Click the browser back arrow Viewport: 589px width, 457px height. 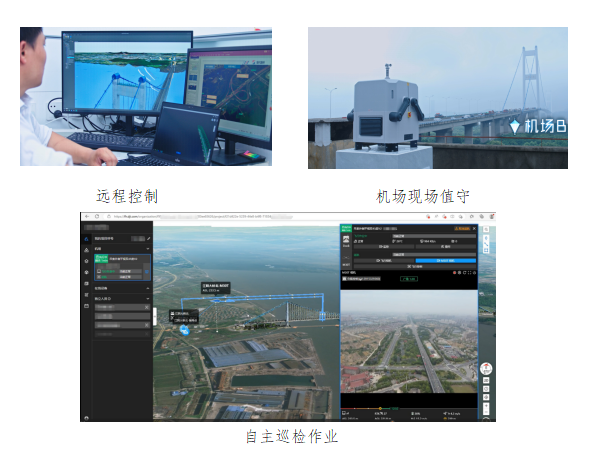[87, 217]
